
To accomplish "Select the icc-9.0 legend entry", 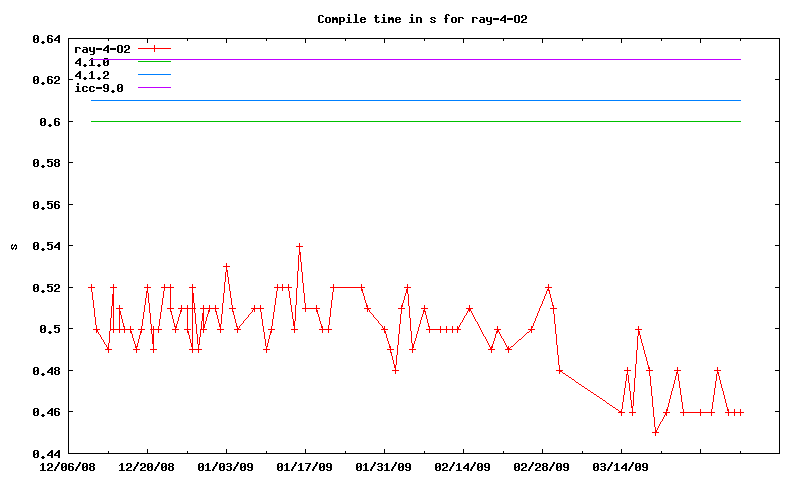I will pyautogui.click(x=99, y=88).
